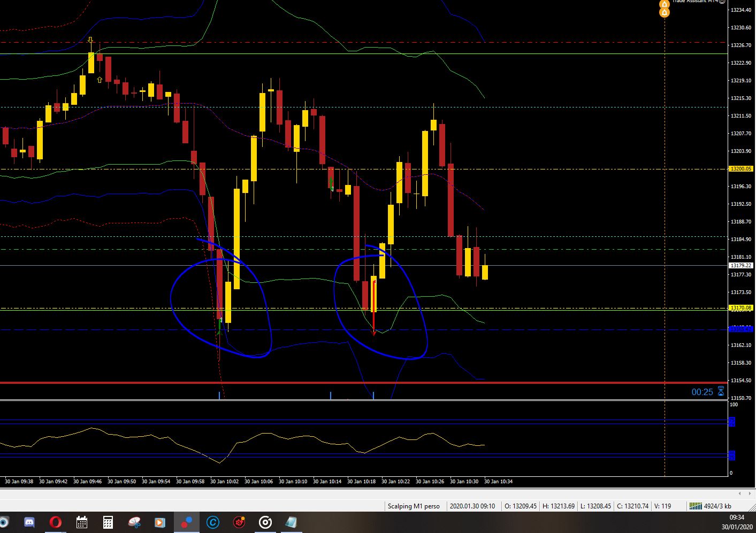This screenshot has width=756, height=533.
Task: Click the 13179.22 current price label
Action: 741,265
